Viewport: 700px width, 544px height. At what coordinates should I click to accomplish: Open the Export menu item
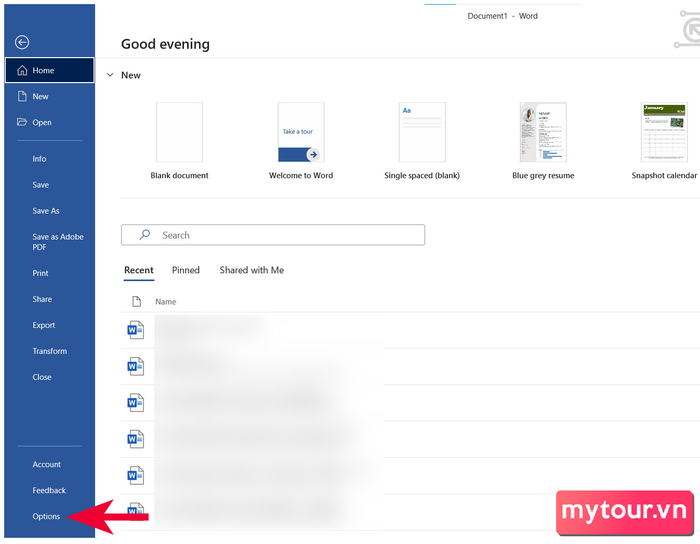pos(44,325)
